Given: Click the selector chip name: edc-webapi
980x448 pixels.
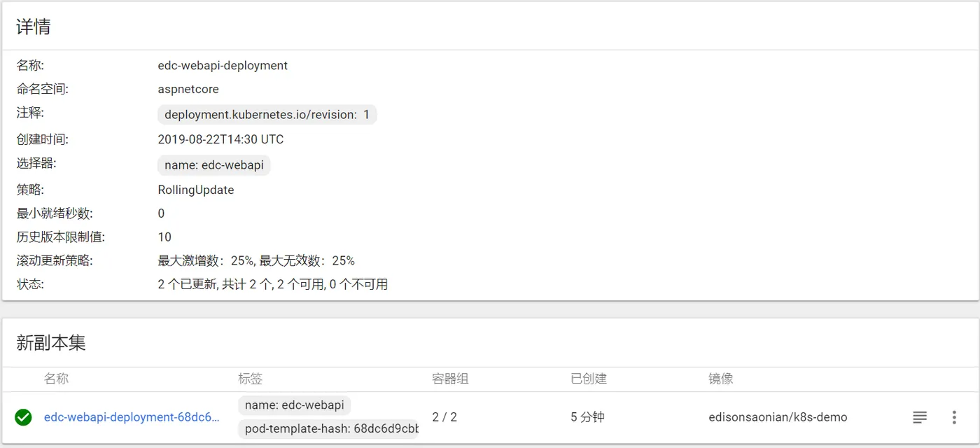Looking at the screenshot, I should tap(213, 165).
